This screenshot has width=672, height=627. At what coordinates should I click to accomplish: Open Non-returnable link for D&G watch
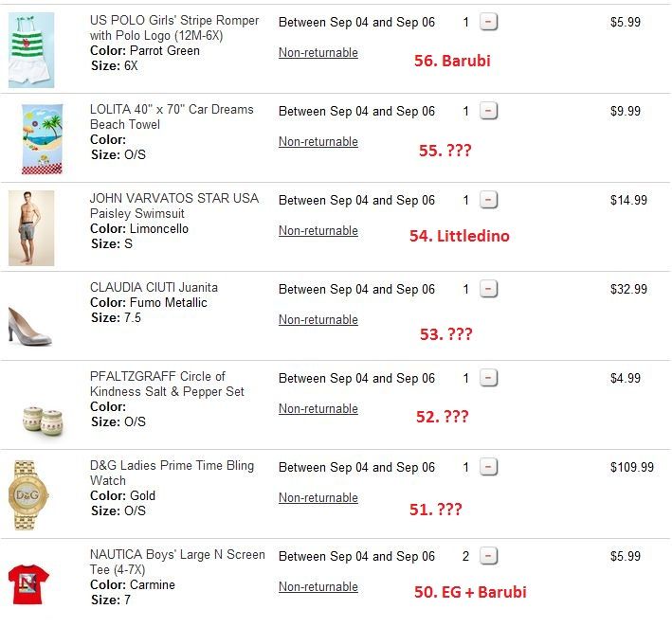click(x=318, y=498)
